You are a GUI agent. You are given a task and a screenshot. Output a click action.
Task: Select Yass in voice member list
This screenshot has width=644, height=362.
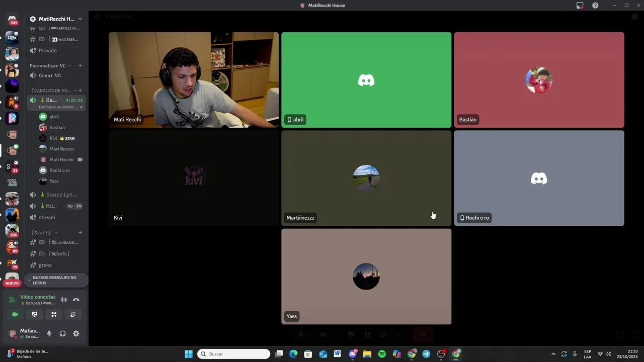pos(61,181)
